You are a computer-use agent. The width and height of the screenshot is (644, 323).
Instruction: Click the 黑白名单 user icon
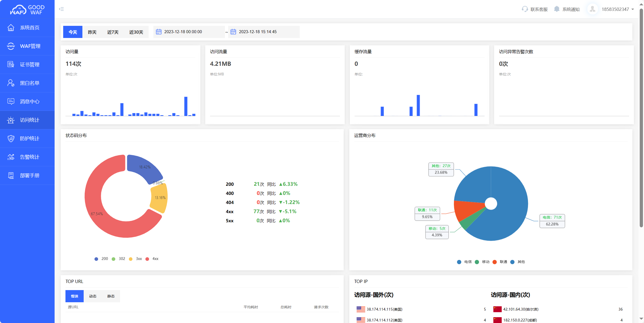tap(11, 83)
